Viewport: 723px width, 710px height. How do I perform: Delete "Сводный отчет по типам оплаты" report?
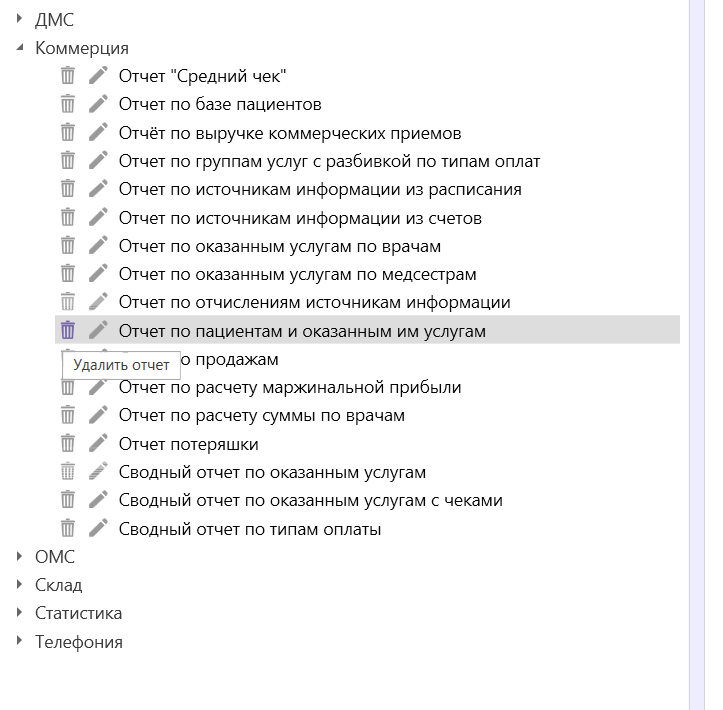(68, 528)
